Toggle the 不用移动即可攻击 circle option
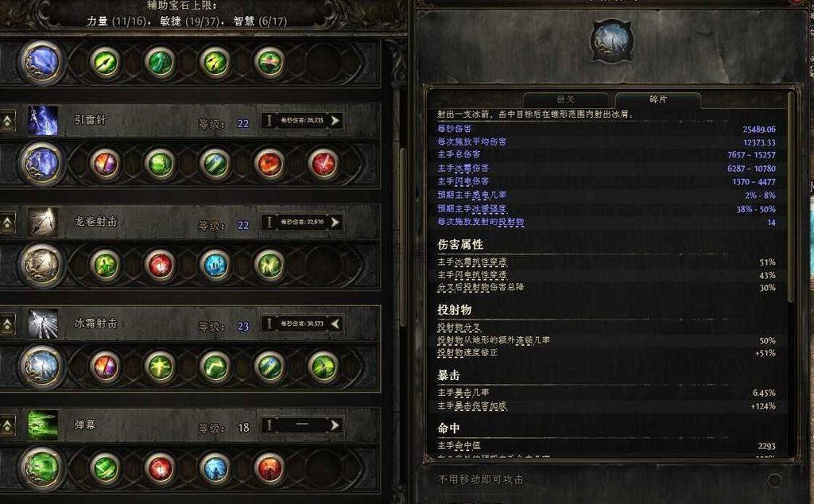814x504 pixels. click(774, 481)
